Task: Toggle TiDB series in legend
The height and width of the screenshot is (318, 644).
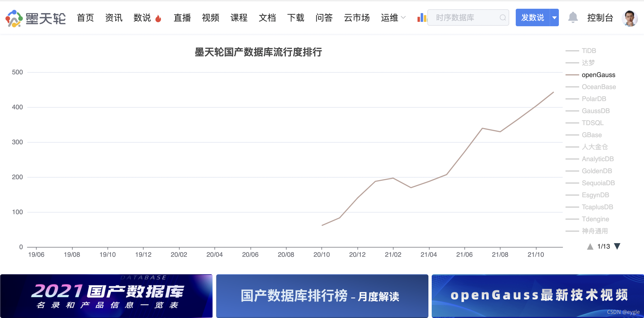Action: click(x=581, y=51)
